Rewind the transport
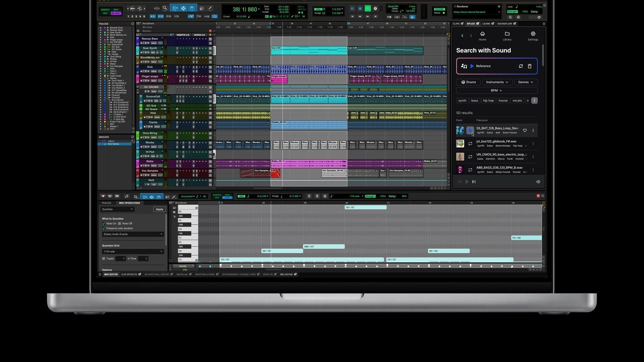 coord(360,16)
